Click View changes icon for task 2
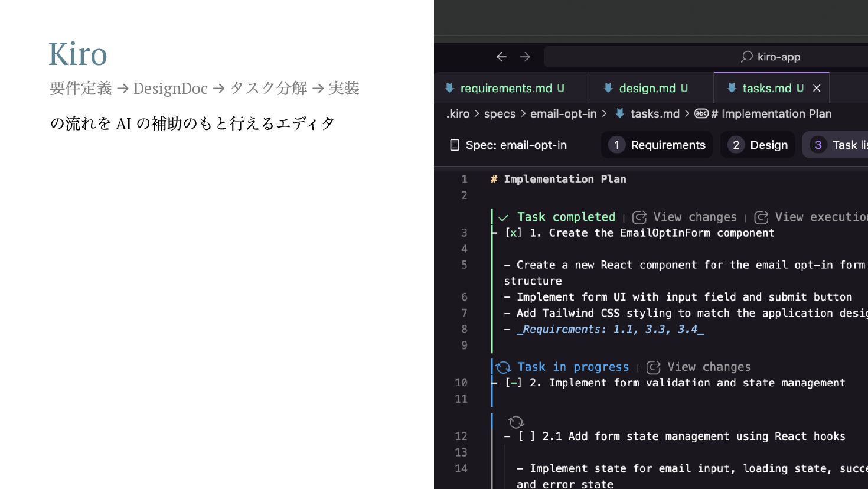This screenshot has width=868, height=489. (x=654, y=367)
